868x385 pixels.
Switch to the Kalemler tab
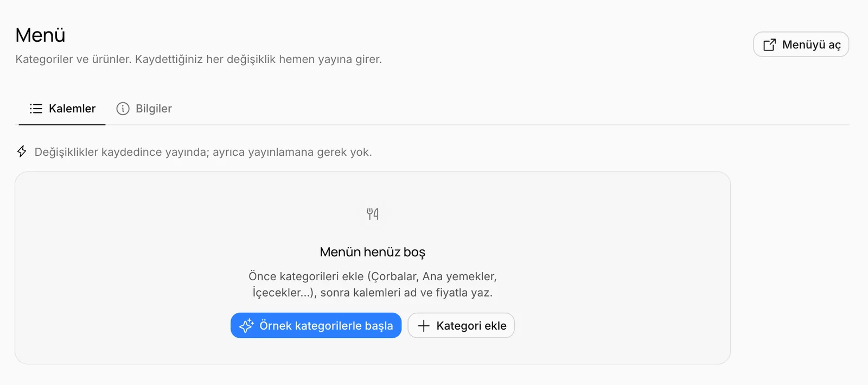pos(62,109)
